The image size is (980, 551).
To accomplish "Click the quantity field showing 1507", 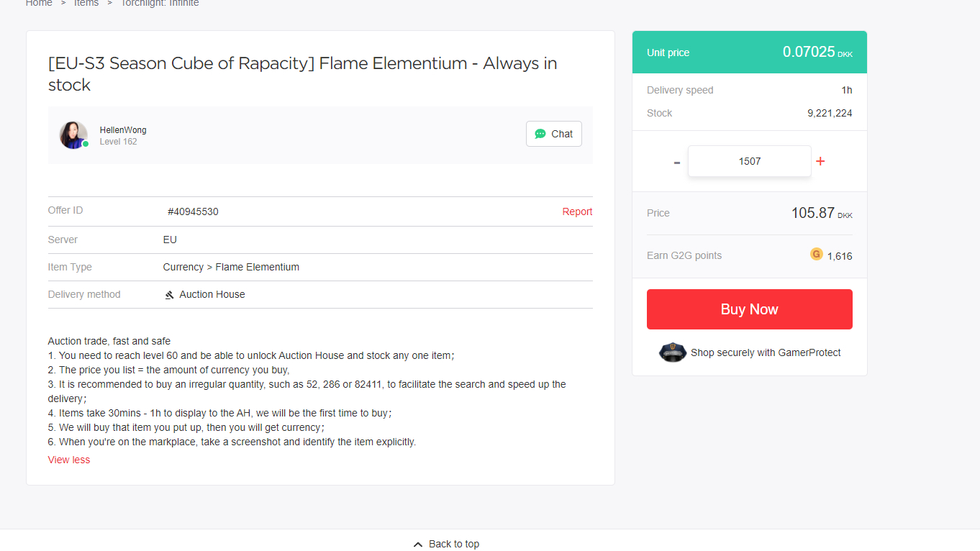I will (749, 161).
